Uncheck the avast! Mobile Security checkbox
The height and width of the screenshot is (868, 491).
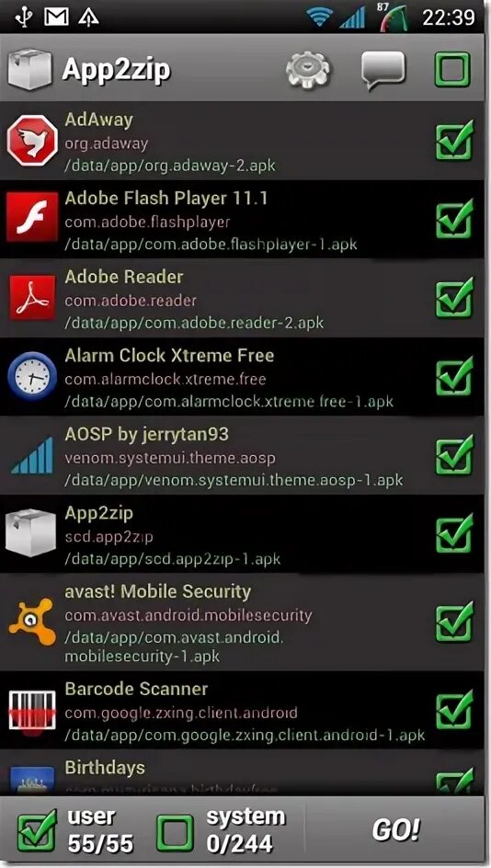[x=454, y=622]
